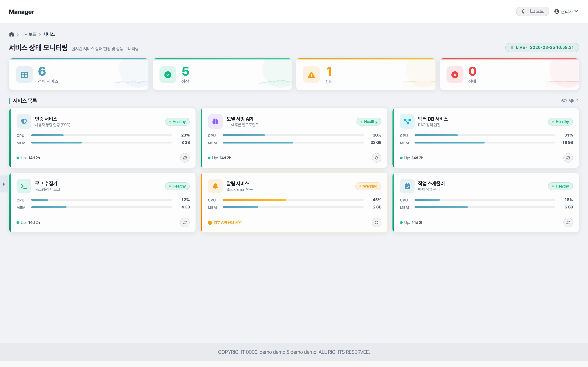The image size is (588, 367).
Task: Go to 대시보드 breadcrumb
Action: 28,34
